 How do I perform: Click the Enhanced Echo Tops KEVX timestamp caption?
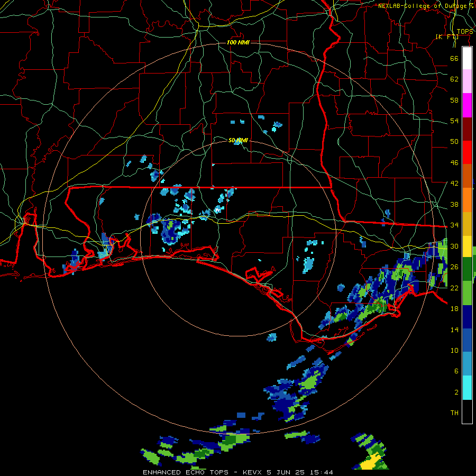[238, 472]
